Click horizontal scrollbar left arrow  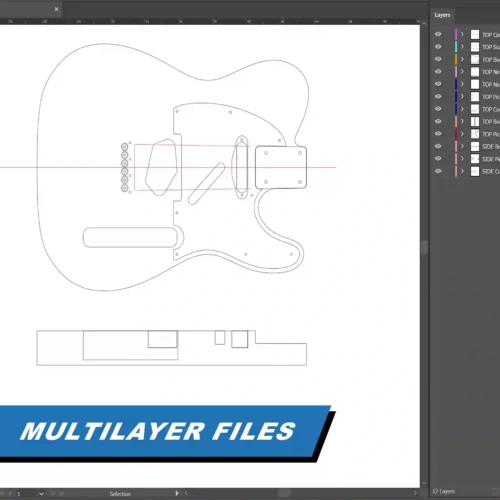point(186,493)
